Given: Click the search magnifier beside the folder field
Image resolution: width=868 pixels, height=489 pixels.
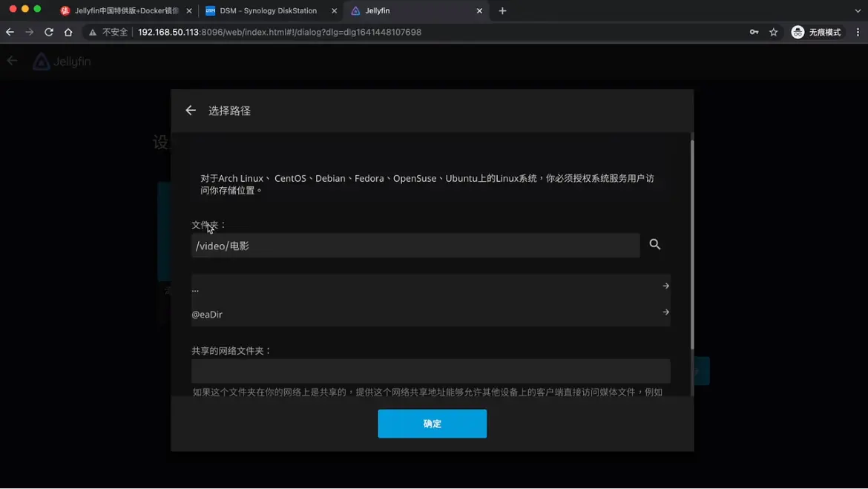Looking at the screenshot, I should coord(655,244).
